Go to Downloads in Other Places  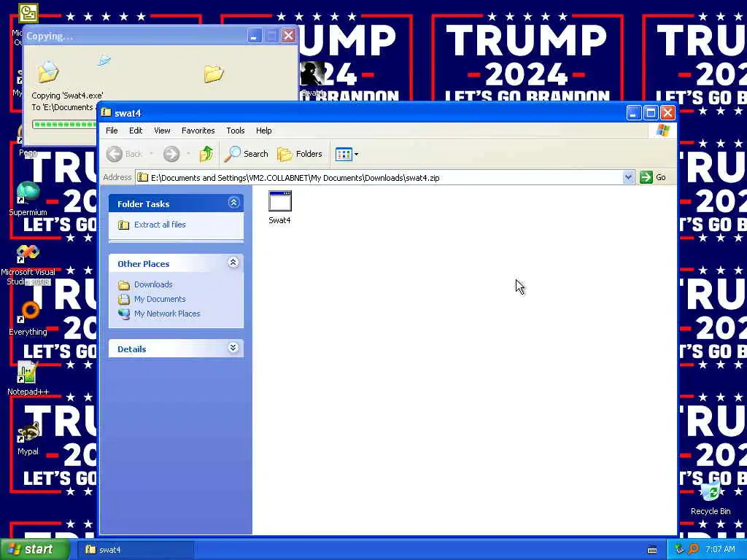[153, 284]
